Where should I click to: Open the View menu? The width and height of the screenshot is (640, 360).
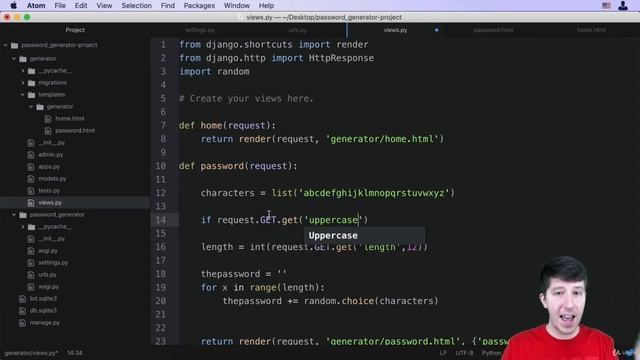(104, 6)
